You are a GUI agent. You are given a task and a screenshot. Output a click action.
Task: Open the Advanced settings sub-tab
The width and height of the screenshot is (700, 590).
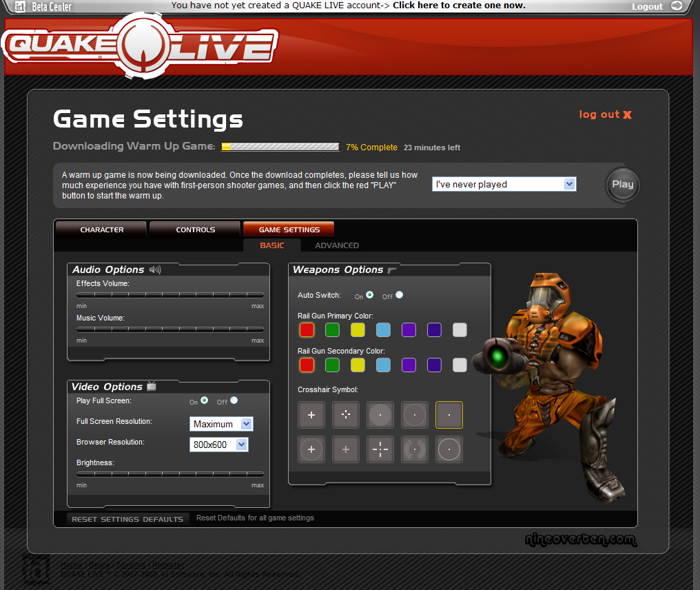coord(337,245)
